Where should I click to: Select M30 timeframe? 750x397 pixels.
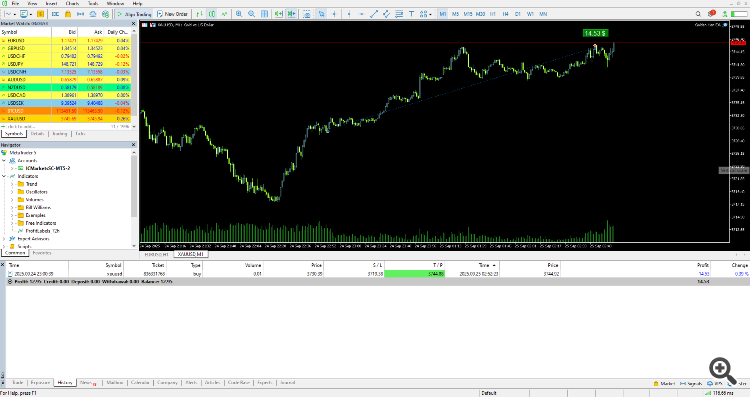480,14
